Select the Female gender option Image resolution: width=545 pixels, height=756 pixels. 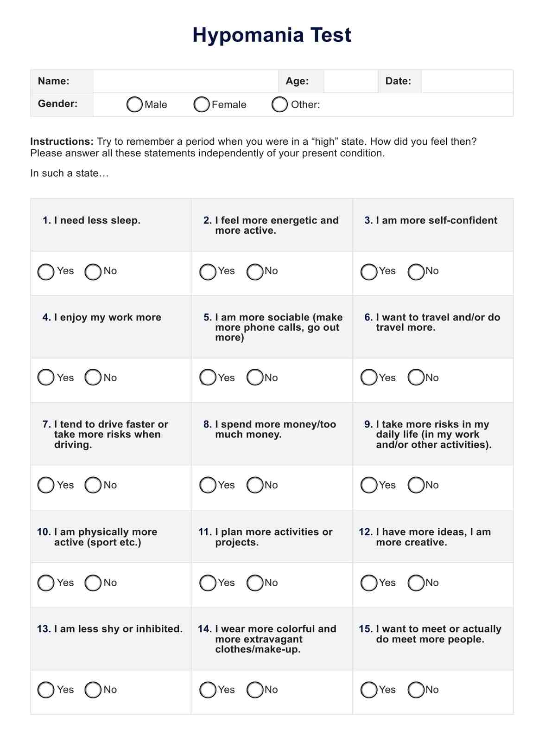pos(202,105)
